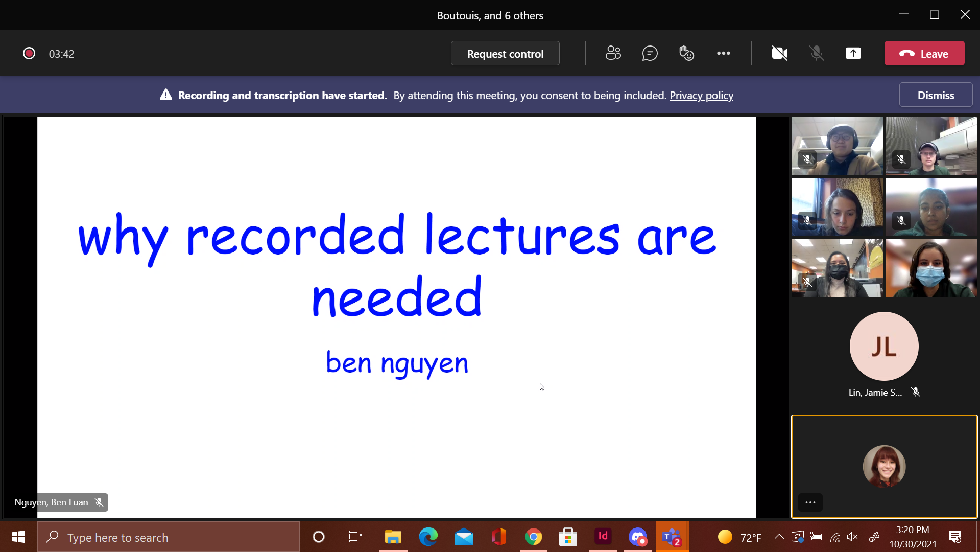Click Request control button

(x=505, y=53)
